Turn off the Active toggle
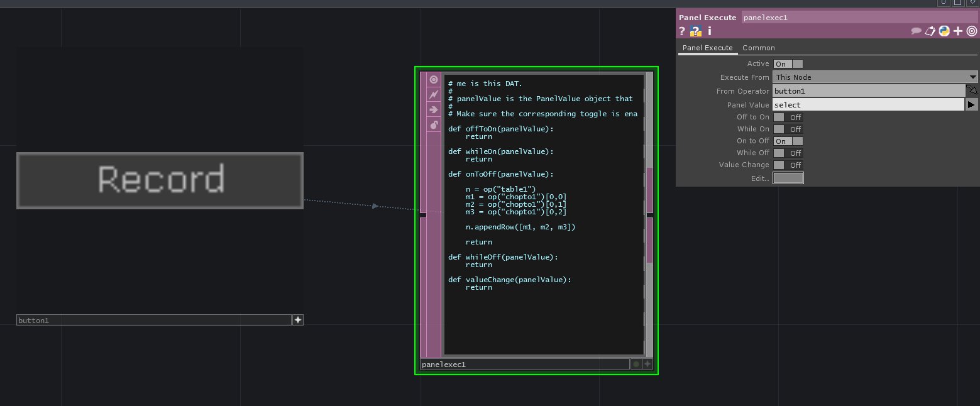 click(788, 64)
